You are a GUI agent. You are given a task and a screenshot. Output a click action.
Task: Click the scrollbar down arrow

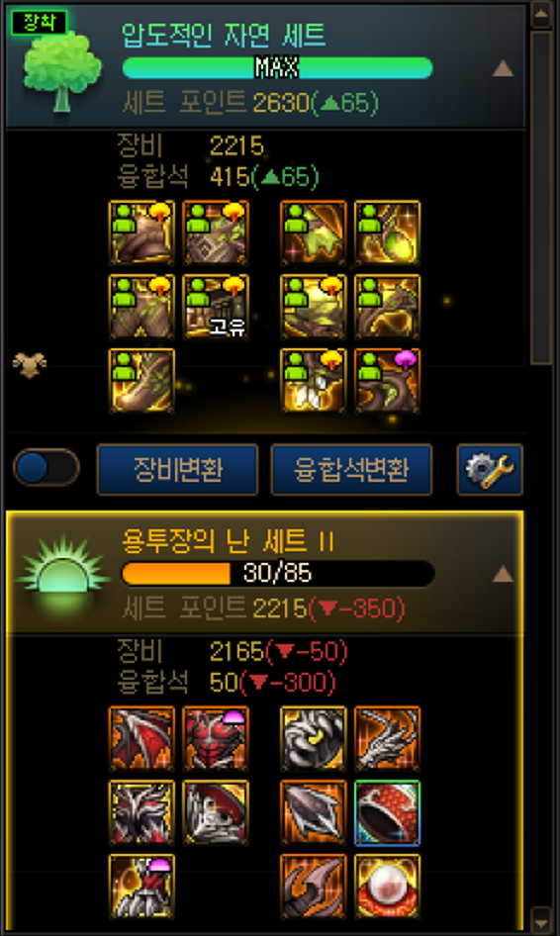pos(541,918)
